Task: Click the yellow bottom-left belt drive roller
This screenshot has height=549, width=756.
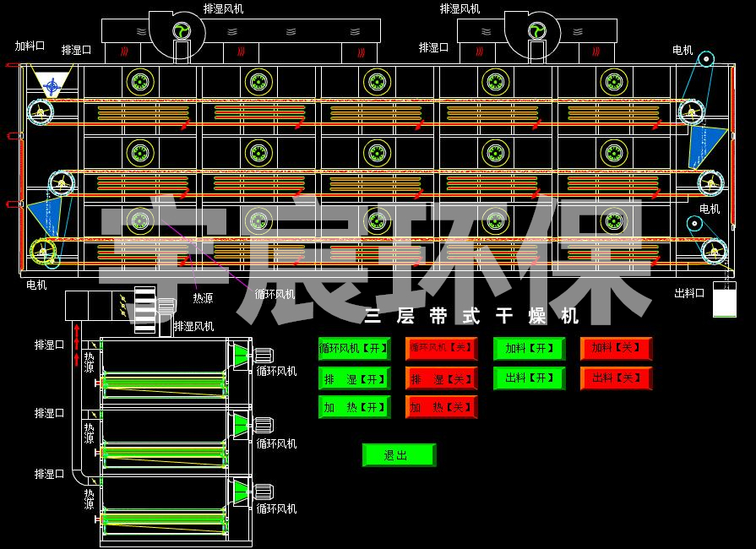Action: 40,249
